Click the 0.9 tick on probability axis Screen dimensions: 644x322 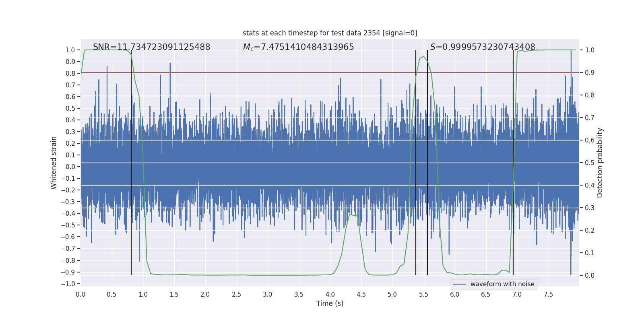590,73
